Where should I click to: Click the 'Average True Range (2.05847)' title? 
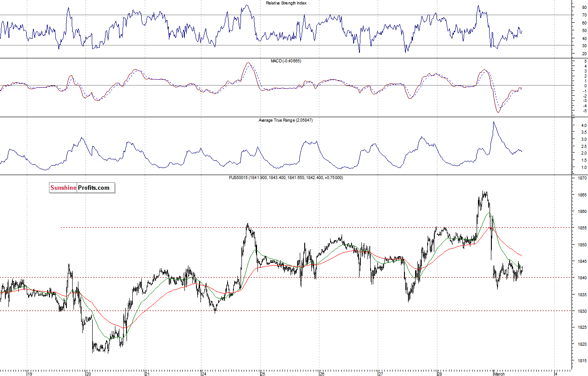286,120
